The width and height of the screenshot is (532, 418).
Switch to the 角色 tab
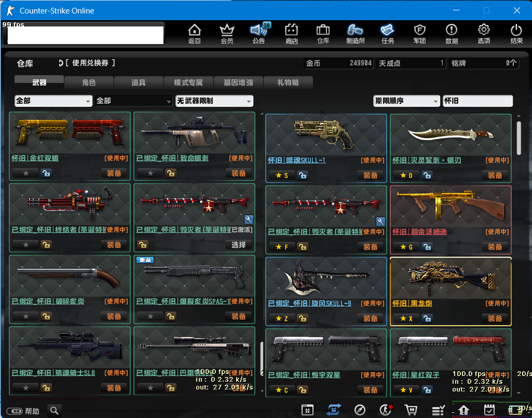tap(89, 82)
